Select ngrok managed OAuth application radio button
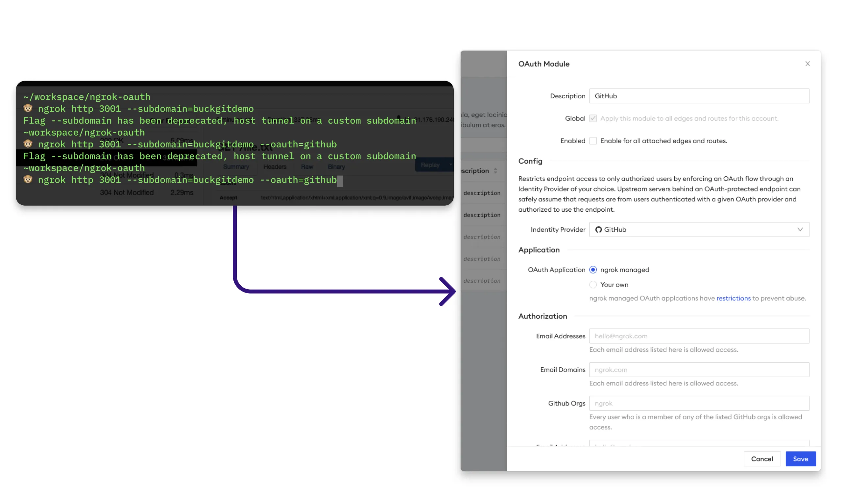Screen dimensions: 868x490 point(593,270)
